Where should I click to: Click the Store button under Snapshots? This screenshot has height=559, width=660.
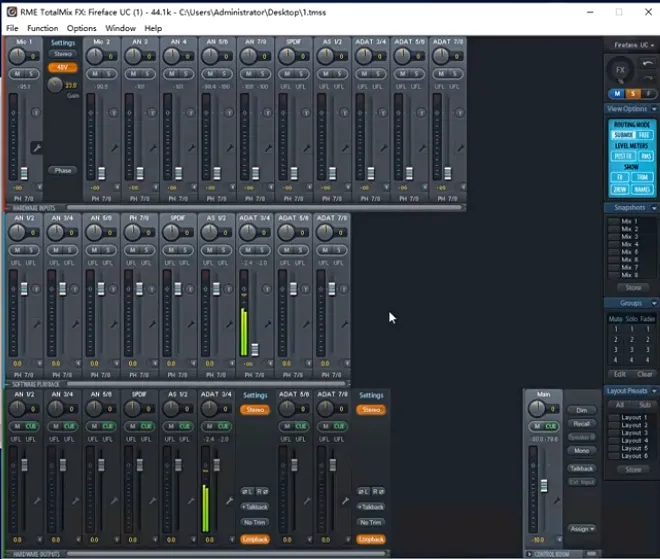tap(632, 287)
